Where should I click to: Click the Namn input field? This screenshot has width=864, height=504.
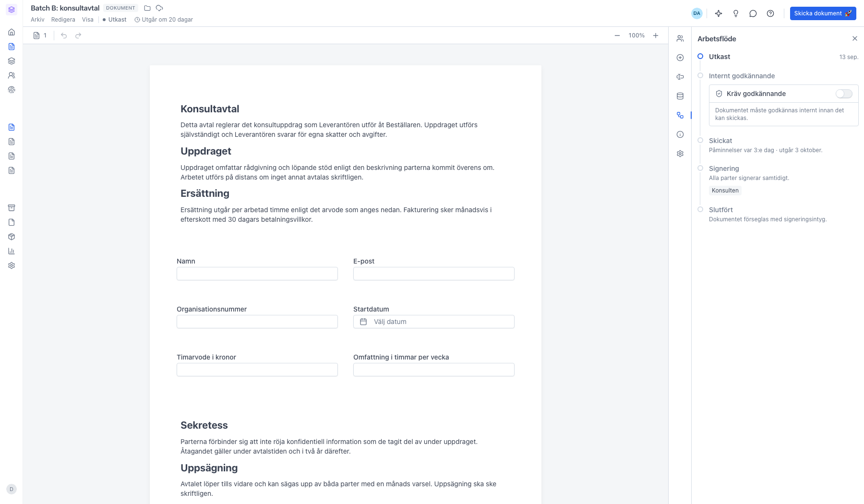click(257, 274)
